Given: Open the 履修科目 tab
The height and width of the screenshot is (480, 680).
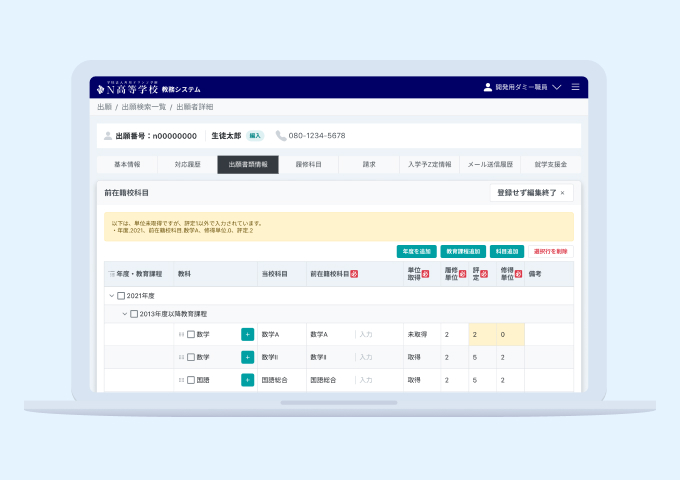Looking at the screenshot, I should tap(308, 164).
